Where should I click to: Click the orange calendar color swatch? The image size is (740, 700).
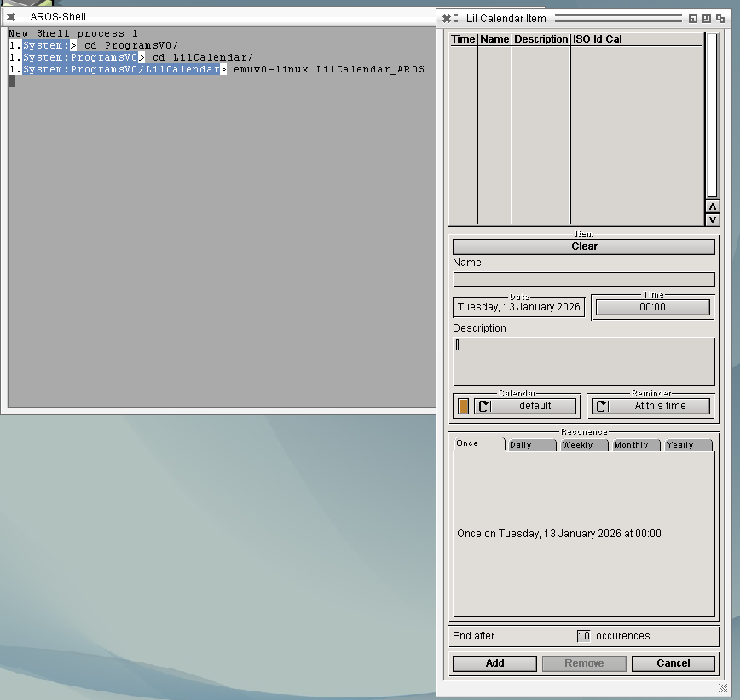(463, 406)
